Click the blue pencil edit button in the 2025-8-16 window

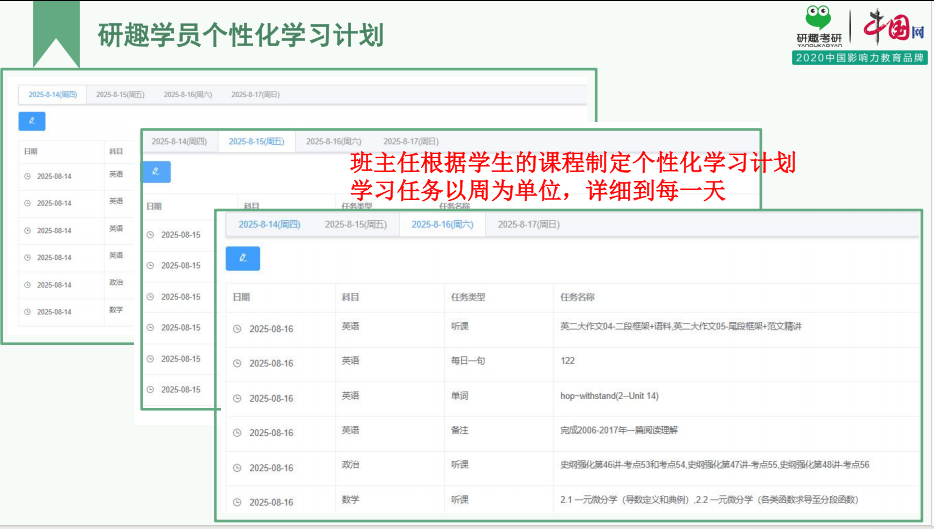pyautogui.click(x=243, y=259)
